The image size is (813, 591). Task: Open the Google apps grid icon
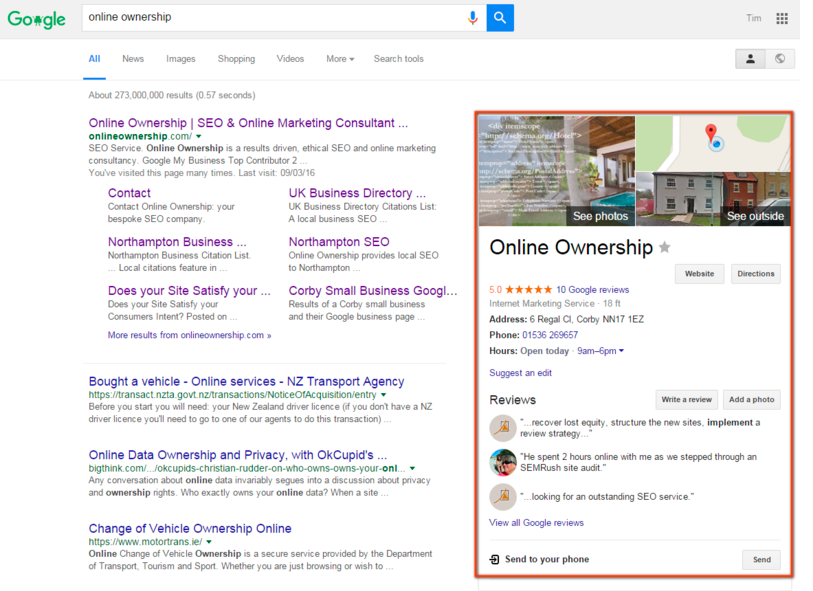782,18
